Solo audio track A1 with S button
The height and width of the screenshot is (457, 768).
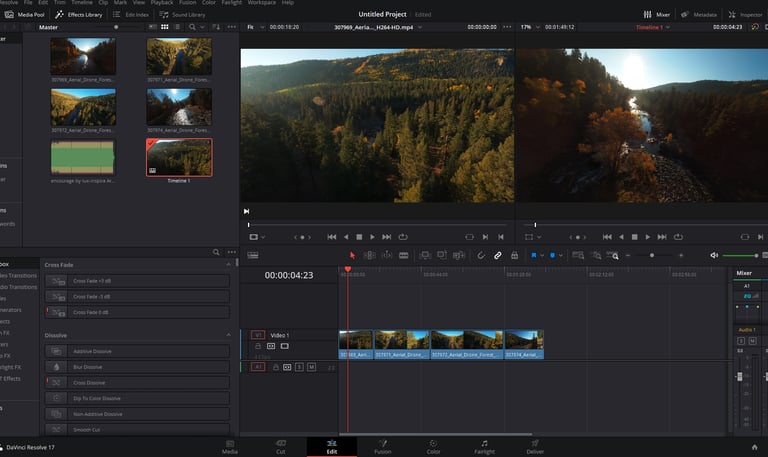(298, 367)
